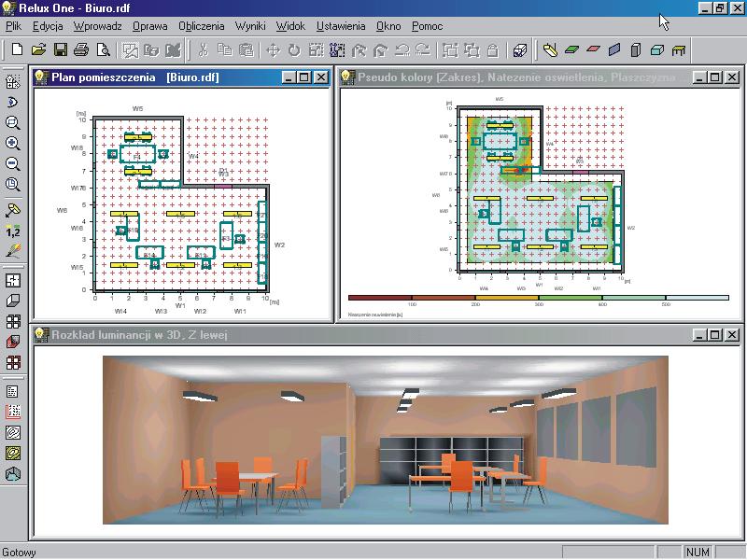The height and width of the screenshot is (560, 747).
Task: Select the yellow table furniture icon
Action: point(679,50)
